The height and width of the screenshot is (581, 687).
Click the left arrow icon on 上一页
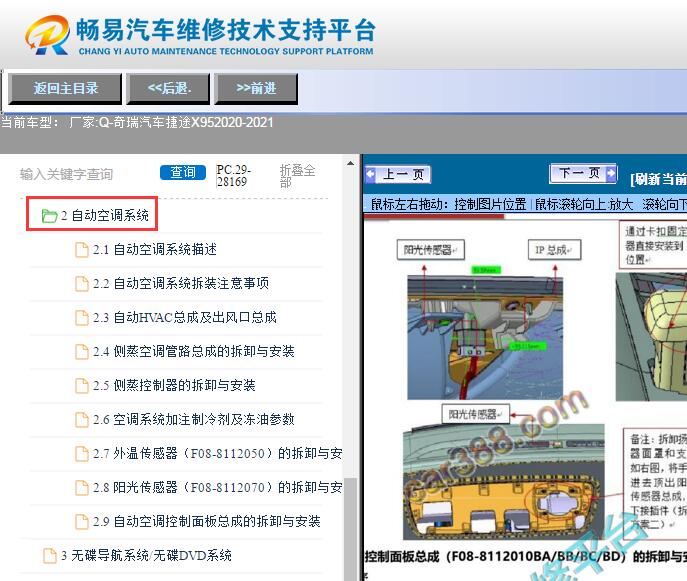(370, 174)
